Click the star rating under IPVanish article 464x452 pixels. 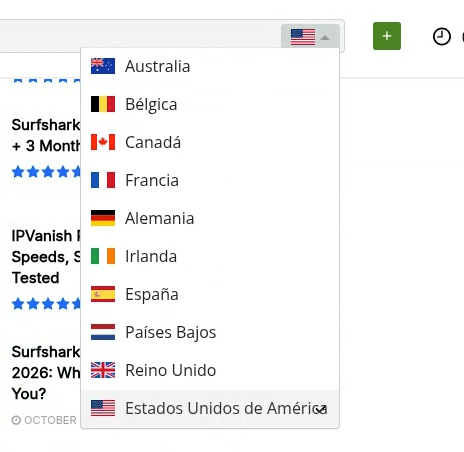46,304
